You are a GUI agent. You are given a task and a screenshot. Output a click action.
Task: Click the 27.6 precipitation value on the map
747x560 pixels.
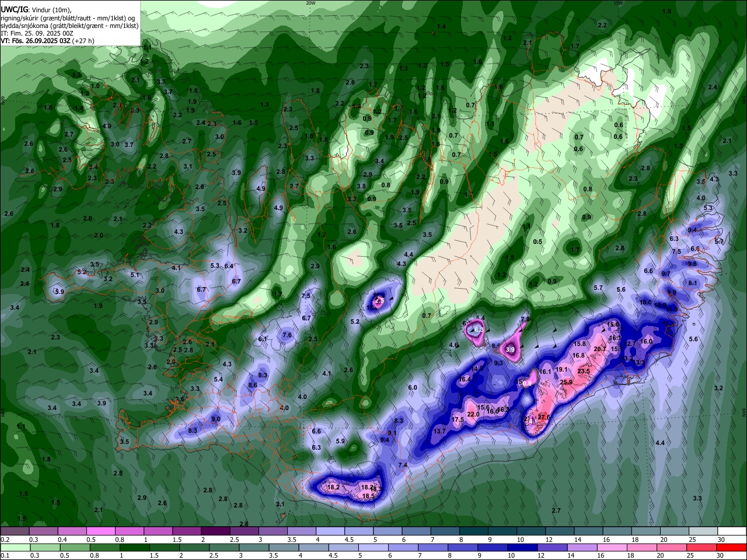[x=544, y=417]
